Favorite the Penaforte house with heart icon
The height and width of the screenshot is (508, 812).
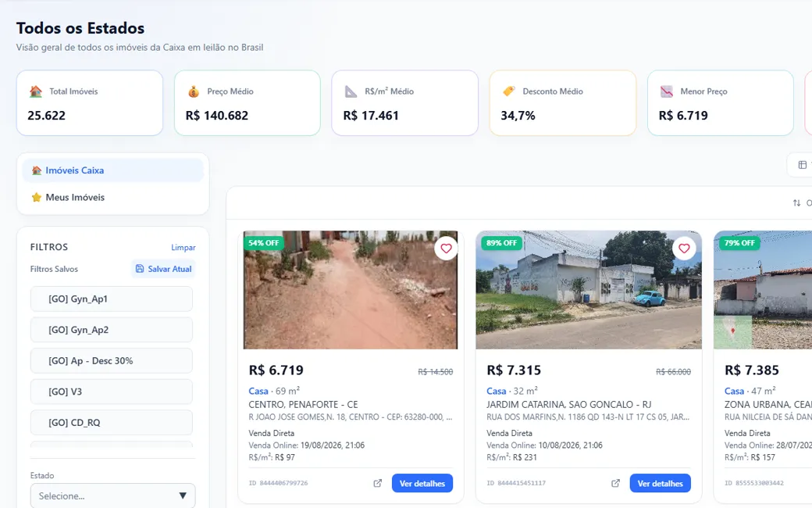[446, 249]
